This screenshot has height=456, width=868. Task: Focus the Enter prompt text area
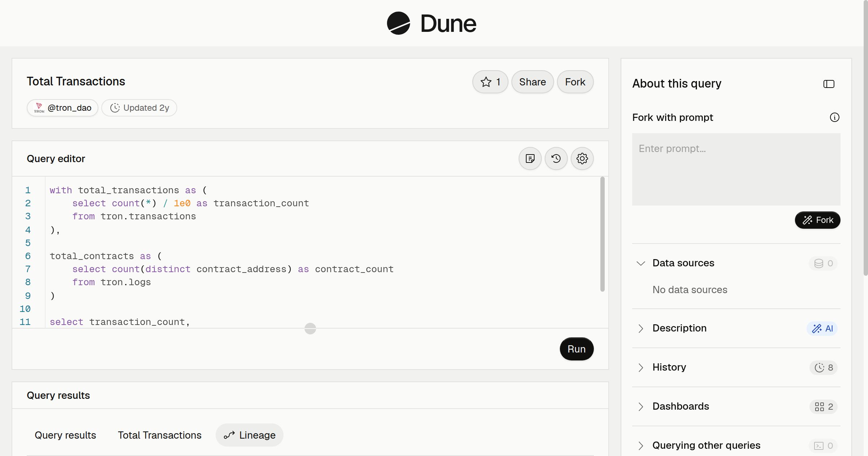tap(736, 169)
